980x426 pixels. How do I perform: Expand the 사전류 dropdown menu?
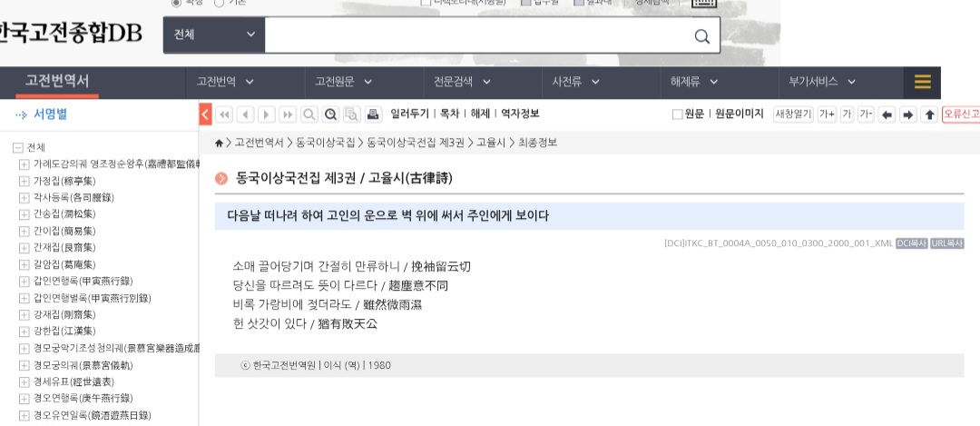point(575,82)
